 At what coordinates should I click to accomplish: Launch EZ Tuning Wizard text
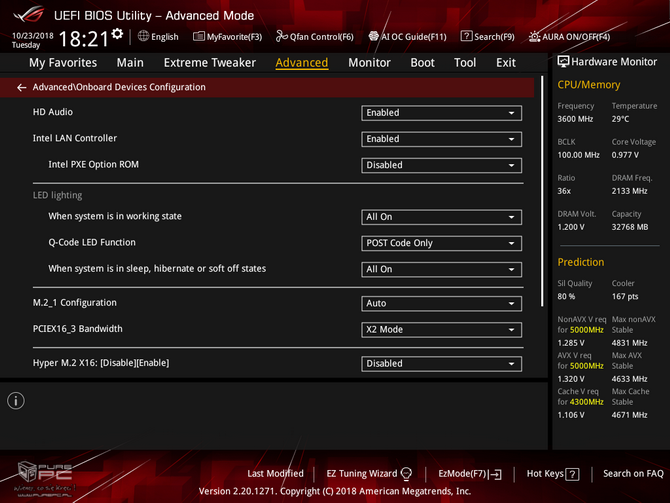(x=361, y=474)
